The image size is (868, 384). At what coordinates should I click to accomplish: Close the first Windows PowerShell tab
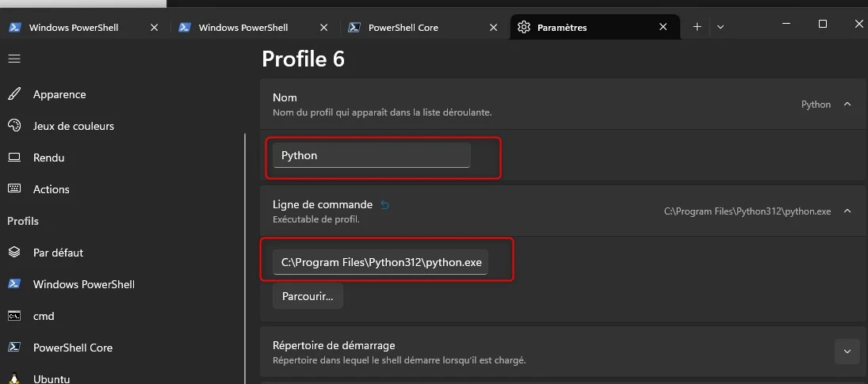155,27
